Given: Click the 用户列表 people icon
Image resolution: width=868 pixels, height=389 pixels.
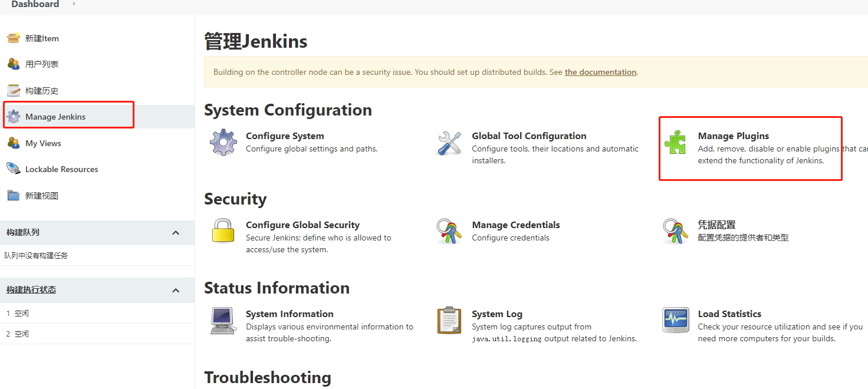Looking at the screenshot, I should tap(14, 64).
